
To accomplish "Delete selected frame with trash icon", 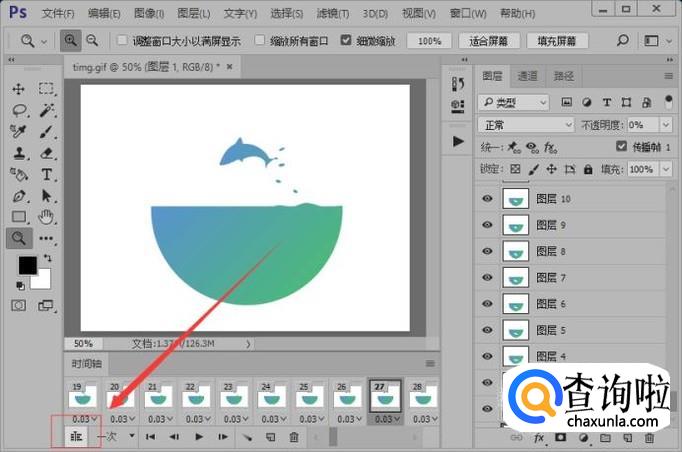I will click(294, 437).
